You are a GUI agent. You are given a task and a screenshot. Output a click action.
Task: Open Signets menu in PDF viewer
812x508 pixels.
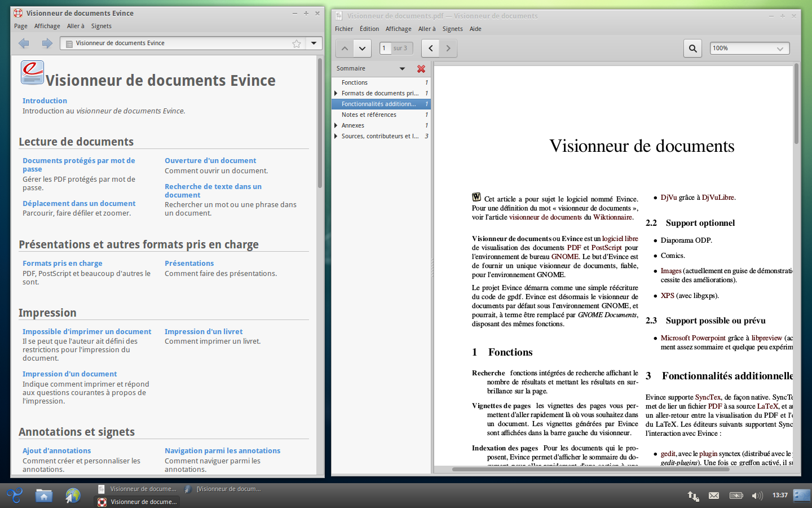(453, 29)
